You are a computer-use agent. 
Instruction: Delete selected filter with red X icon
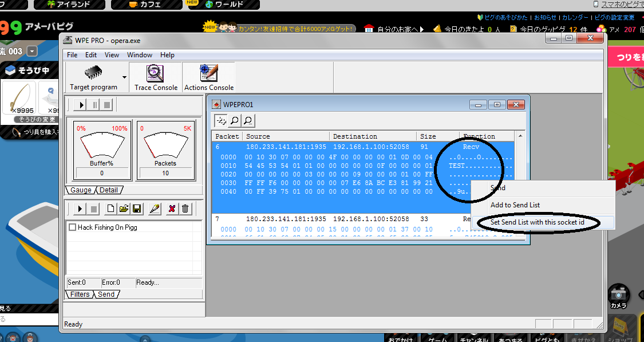[x=172, y=209]
